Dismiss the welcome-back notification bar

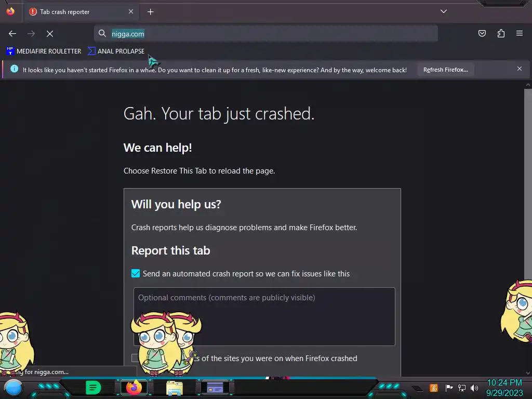(x=520, y=69)
